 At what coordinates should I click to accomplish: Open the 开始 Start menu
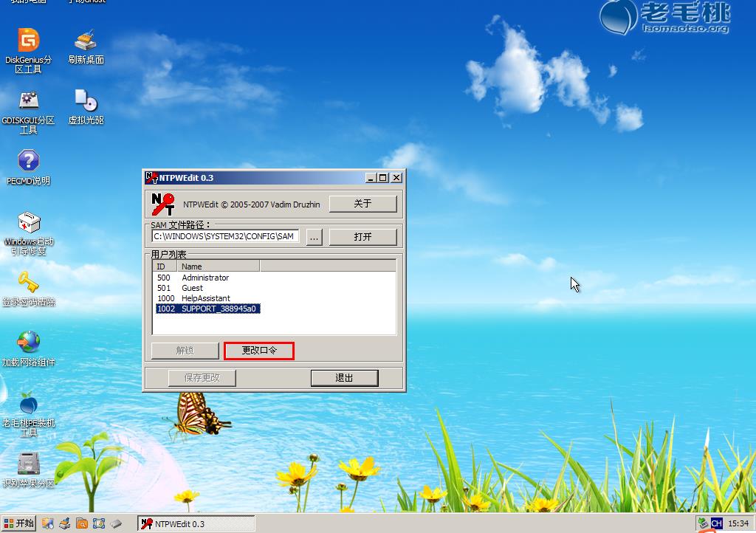point(19,523)
